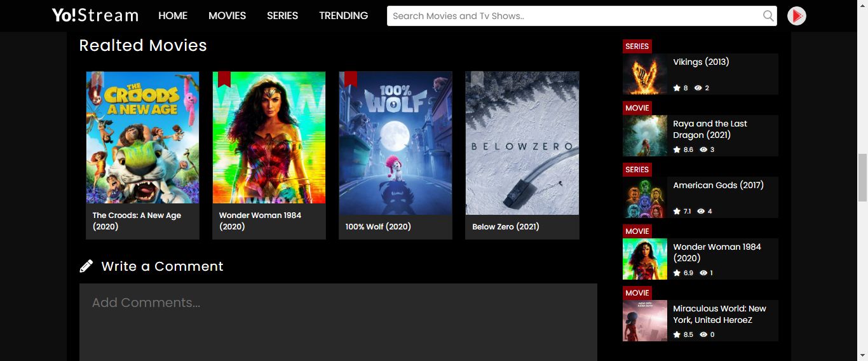The image size is (868, 361).
Task: Click star icon for sidebar Wonder Woman 1984
Action: click(677, 273)
